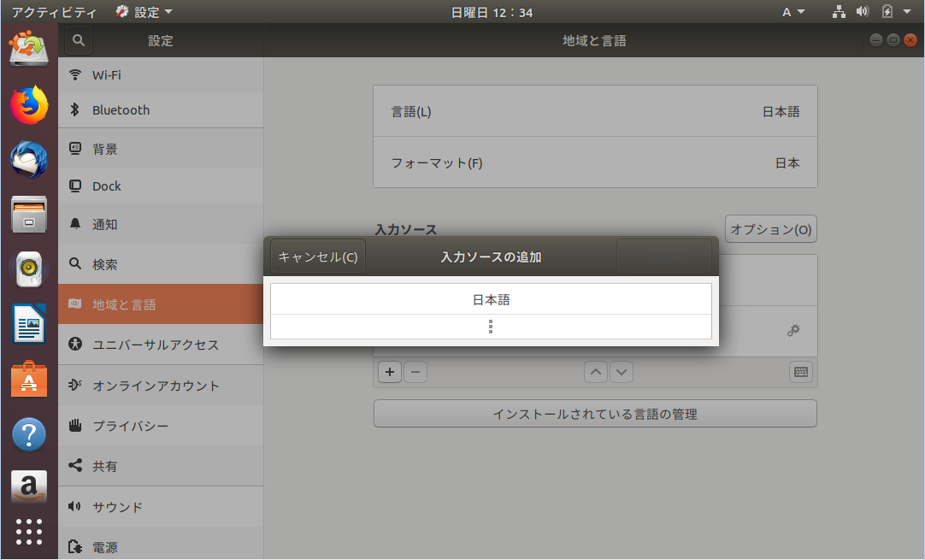Select 日本語 in input source list

point(491,300)
